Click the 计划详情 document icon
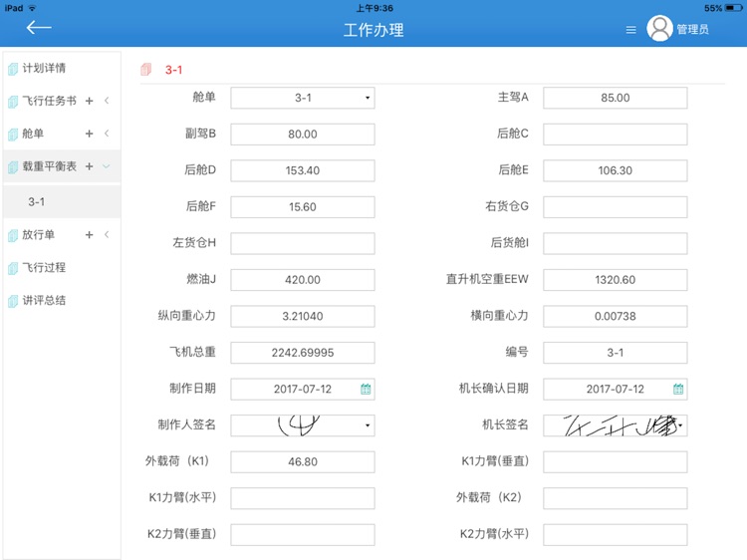The height and width of the screenshot is (560, 747). tap(13, 69)
